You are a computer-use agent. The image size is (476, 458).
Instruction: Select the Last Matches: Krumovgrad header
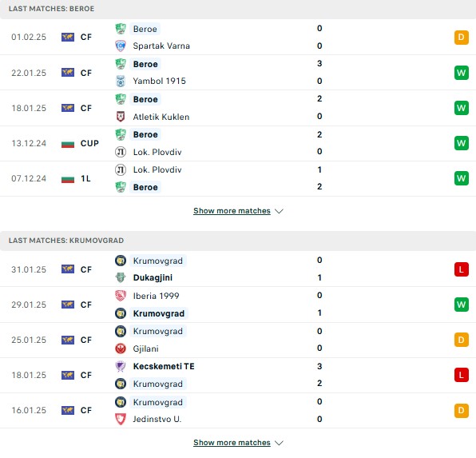pyautogui.click(x=238, y=241)
